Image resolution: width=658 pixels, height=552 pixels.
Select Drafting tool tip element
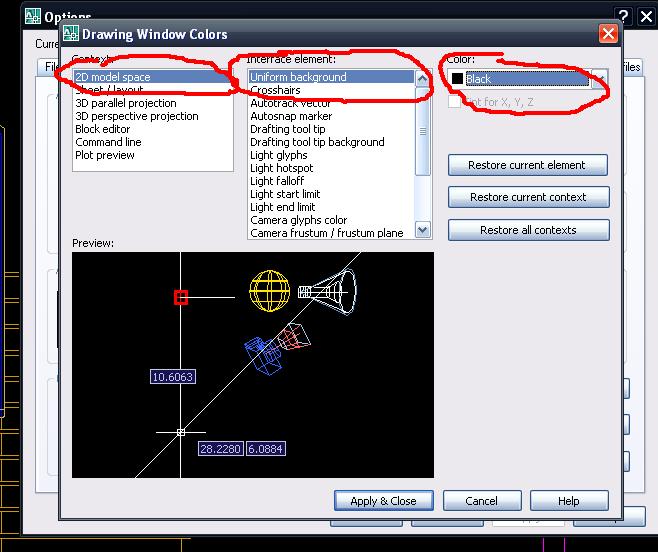click(331, 129)
